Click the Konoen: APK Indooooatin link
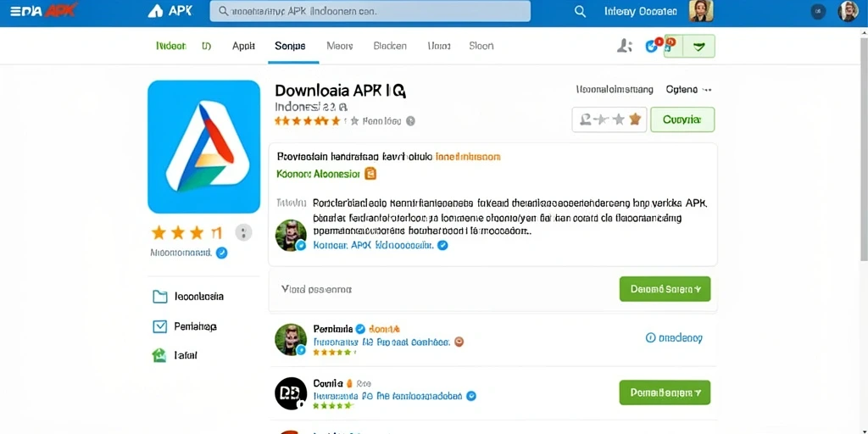 pyautogui.click(x=373, y=245)
